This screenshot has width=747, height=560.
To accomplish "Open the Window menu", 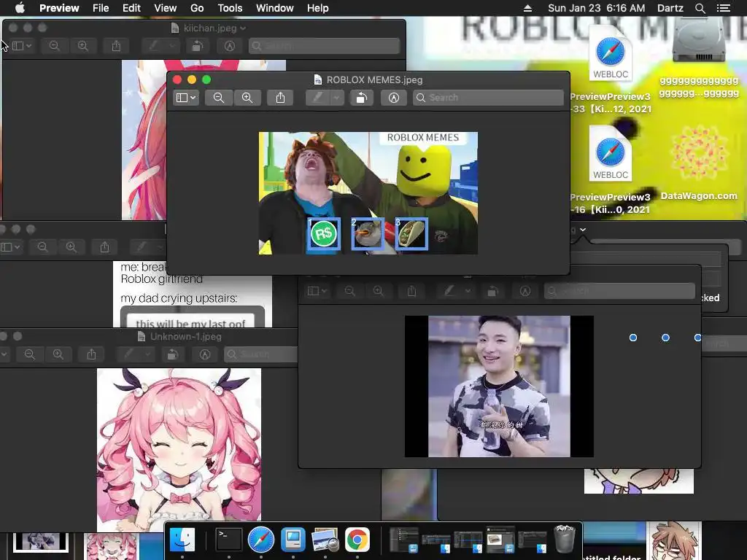I will pyautogui.click(x=274, y=8).
